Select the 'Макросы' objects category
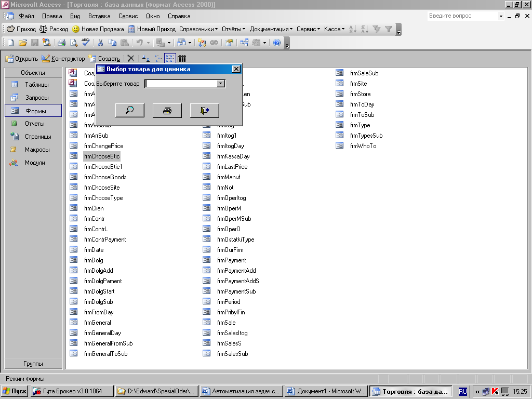Image resolution: width=532 pixels, height=399 pixels. pos(33,150)
